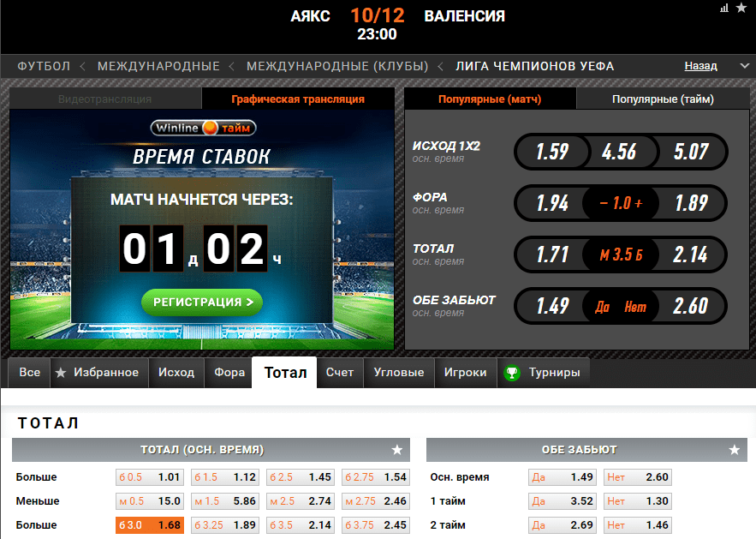Switch to the Видеотрансляция tab
756x539 pixels.
[x=105, y=99]
